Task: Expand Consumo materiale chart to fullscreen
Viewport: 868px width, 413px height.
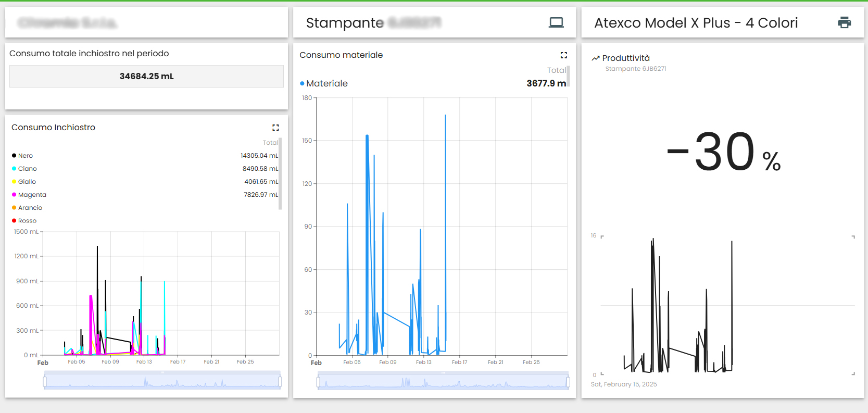Action: (x=563, y=55)
